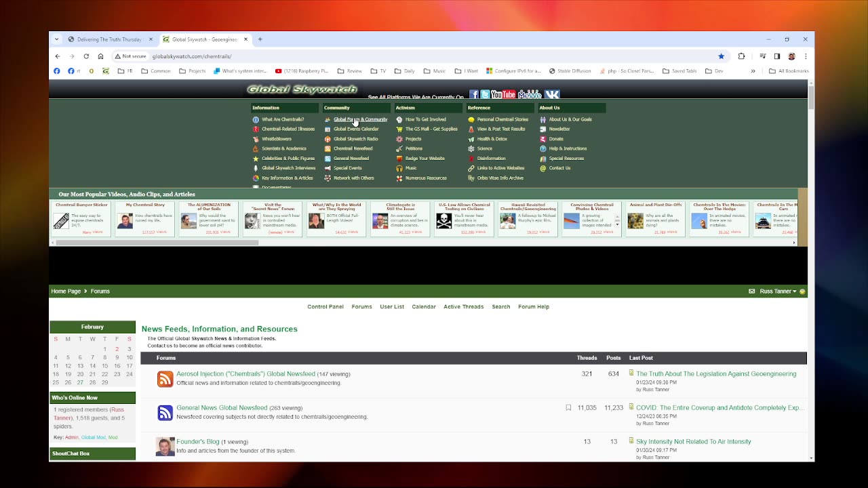Click the shopping cart icon beside The GS Mall
The image size is (868, 488).
[399, 129]
